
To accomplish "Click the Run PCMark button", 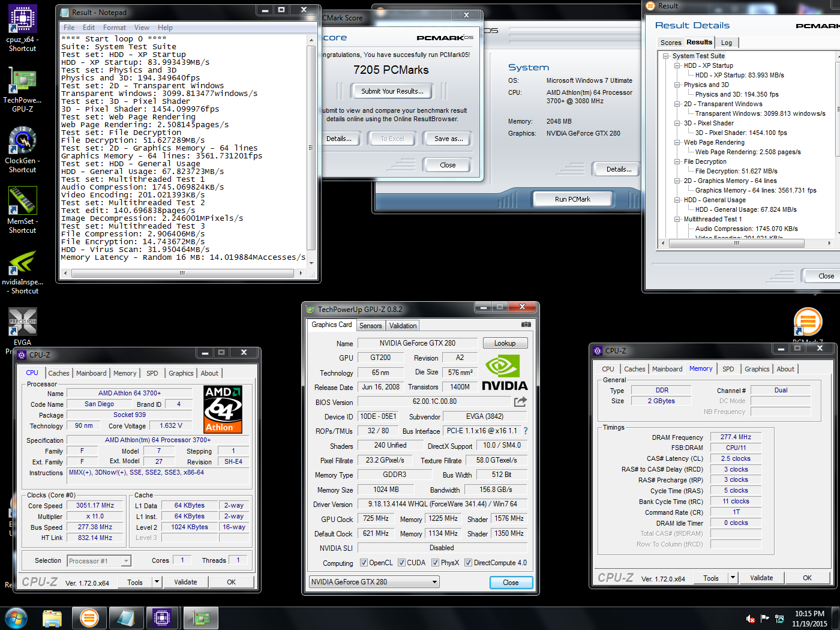I will [572, 199].
